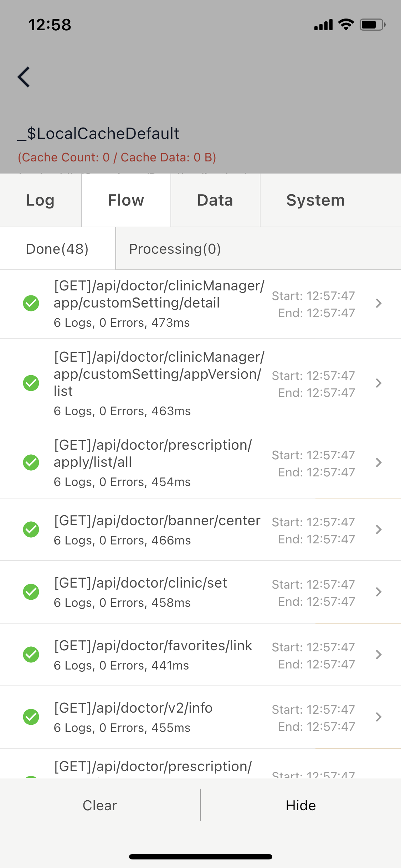Click green check icon for banner/center request
Screen dimensions: 401x868
click(x=31, y=529)
